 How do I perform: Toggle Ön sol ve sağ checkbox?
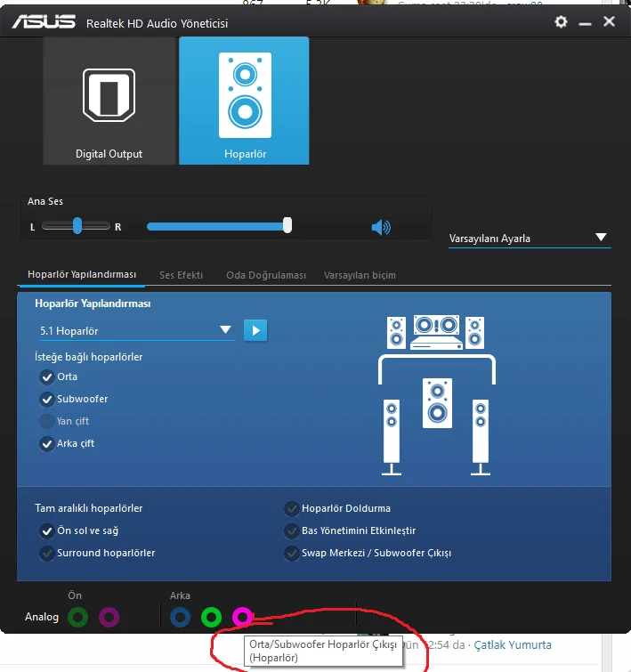click(x=47, y=531)
